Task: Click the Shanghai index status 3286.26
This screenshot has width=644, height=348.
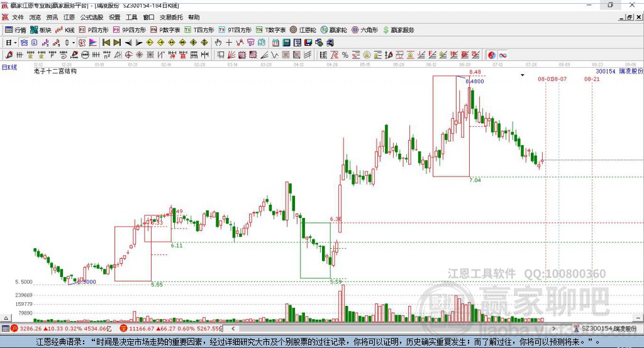Action: pyautogui.click(x=61, y=329)
